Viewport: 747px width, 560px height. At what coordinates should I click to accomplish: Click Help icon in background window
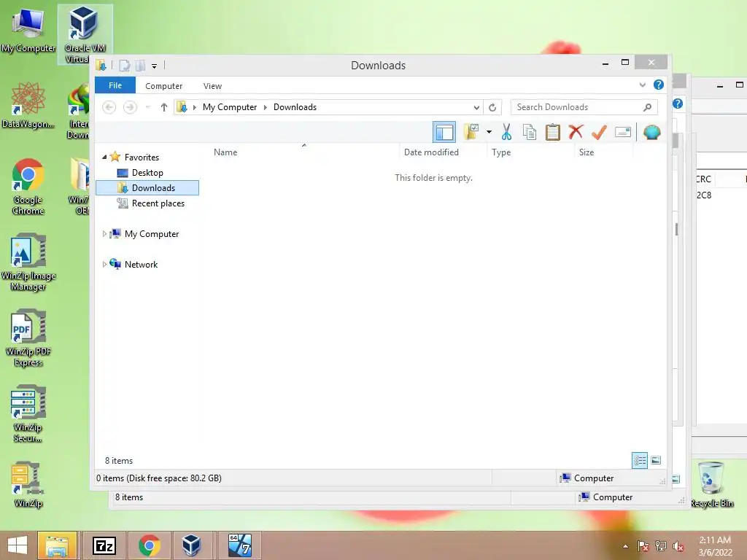point(678,104)
